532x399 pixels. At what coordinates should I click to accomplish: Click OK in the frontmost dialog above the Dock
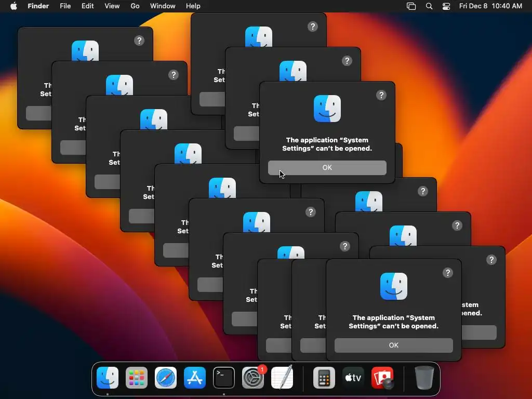(x=394, y=345)
